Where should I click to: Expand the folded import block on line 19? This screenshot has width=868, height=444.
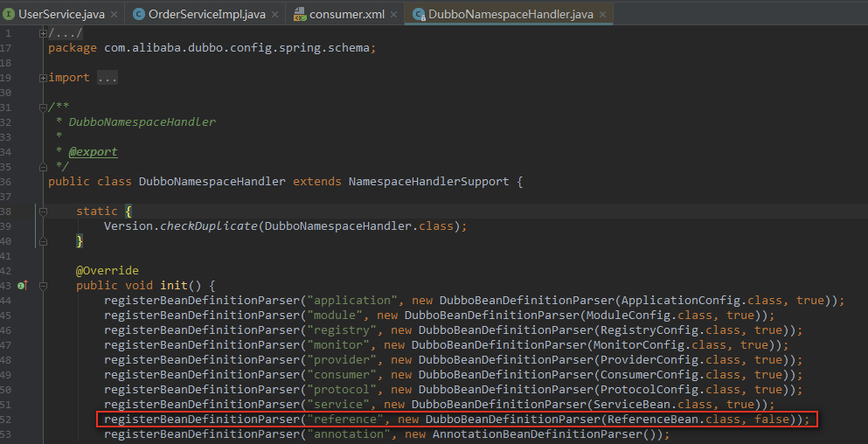pos(43,78)
